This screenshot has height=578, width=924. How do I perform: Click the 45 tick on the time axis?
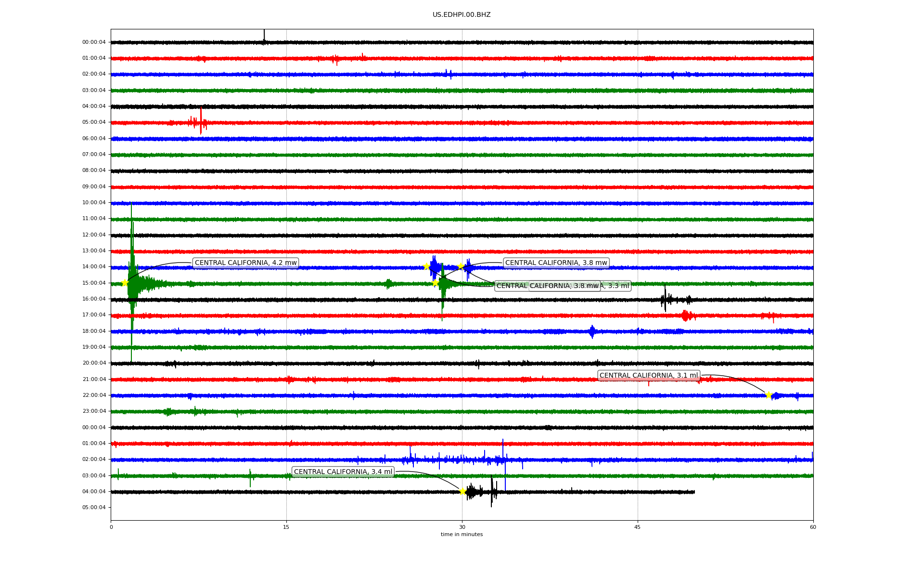click(x=637, y=527)
